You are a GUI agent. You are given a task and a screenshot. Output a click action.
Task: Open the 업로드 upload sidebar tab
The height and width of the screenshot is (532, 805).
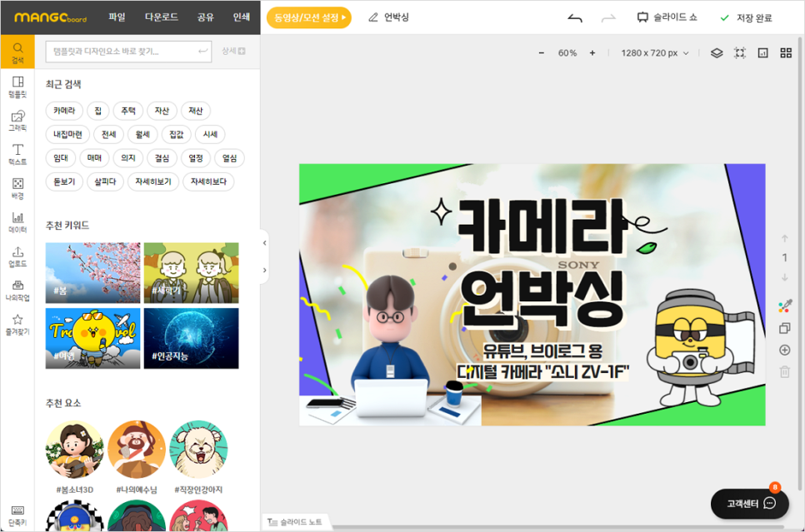coord(17,256)
